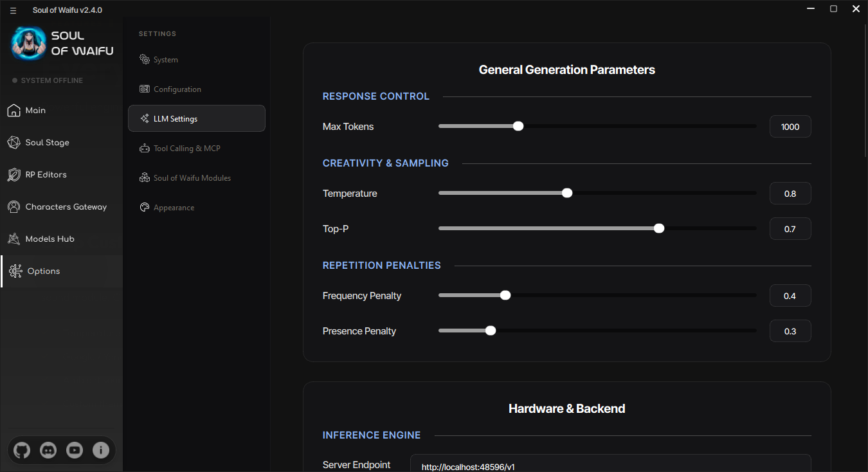
Task: Click the CREATIVITY & SAMPLING section label
Action: pyautogui.click(x=386, y=163)
